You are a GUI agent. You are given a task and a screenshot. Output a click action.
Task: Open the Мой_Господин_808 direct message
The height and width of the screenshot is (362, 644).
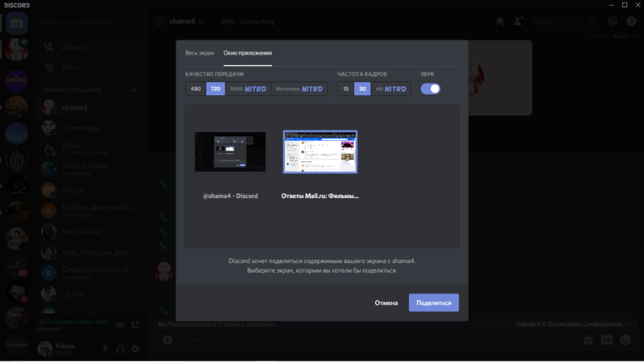tap(89, 253)
